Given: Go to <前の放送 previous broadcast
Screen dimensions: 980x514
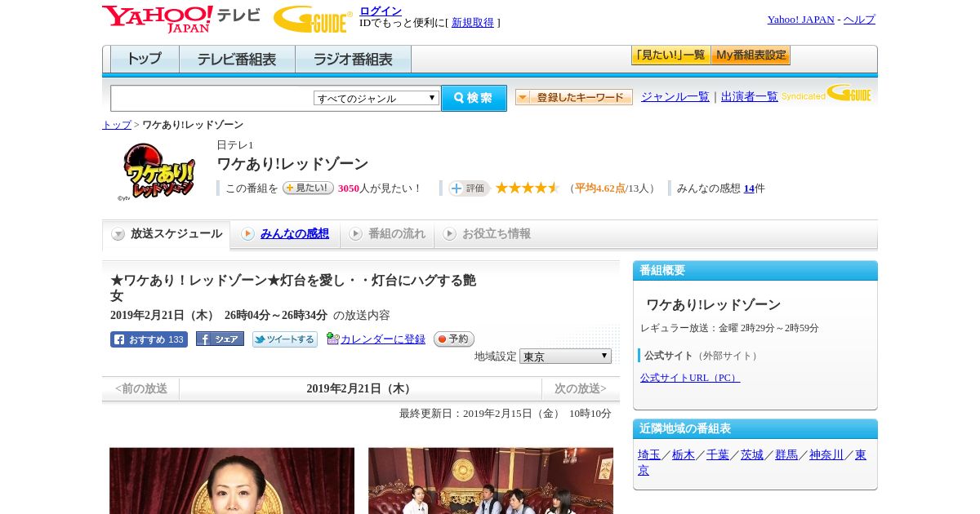Looking at the screenshot, I should pyautogui.click(x=141, y=388).
